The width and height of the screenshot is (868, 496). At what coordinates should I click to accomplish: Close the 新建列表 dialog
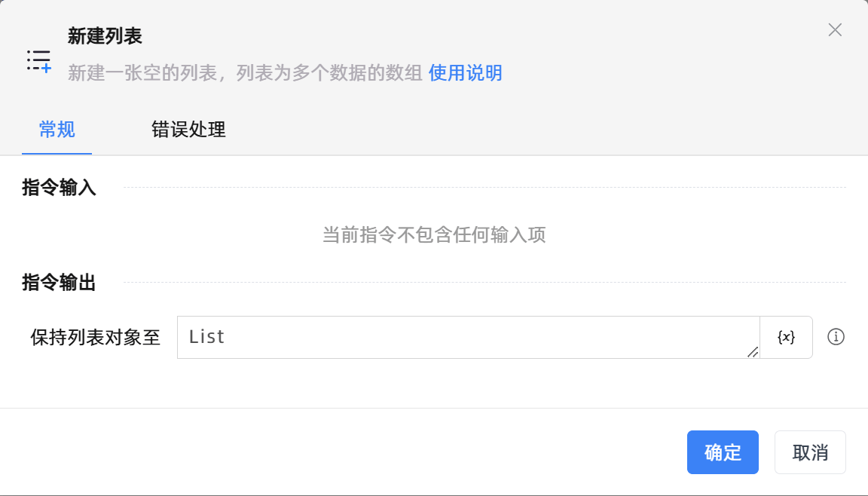click(x=835, y=30)
